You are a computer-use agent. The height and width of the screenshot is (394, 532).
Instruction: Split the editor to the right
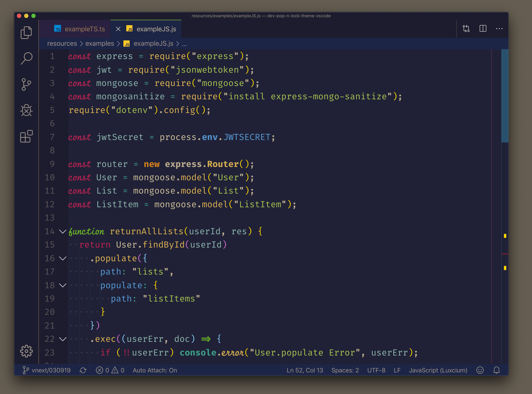coord(483,29)
